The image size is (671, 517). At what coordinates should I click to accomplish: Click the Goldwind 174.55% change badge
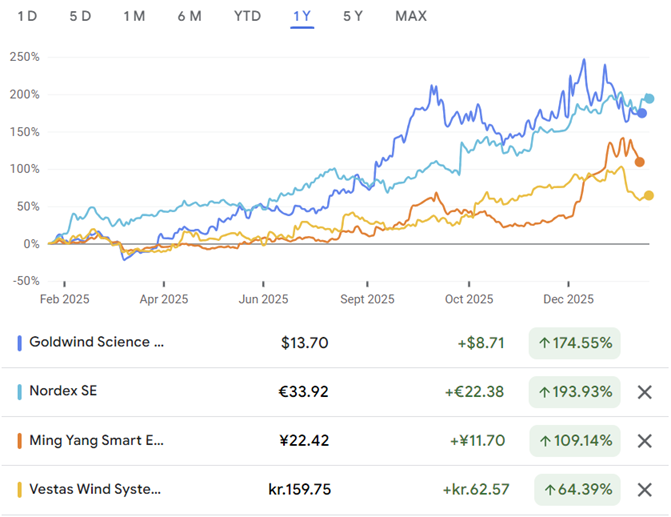click(x=575, y=343)
